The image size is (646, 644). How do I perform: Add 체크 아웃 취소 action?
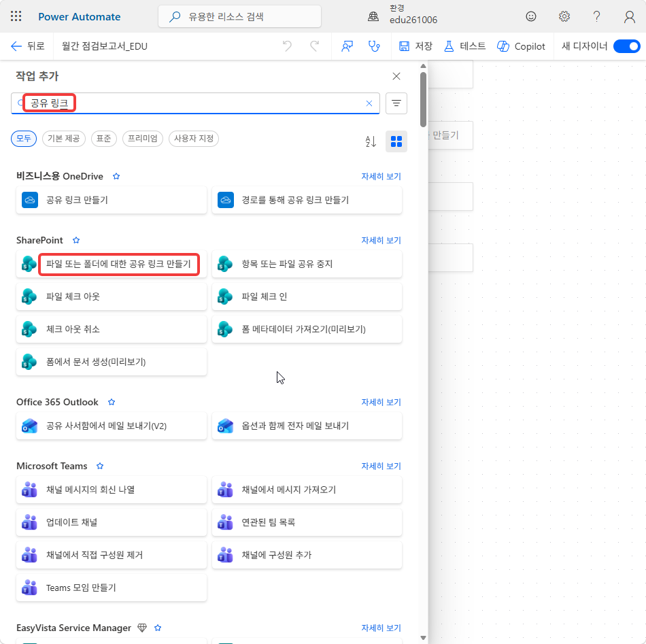[112, 328]
